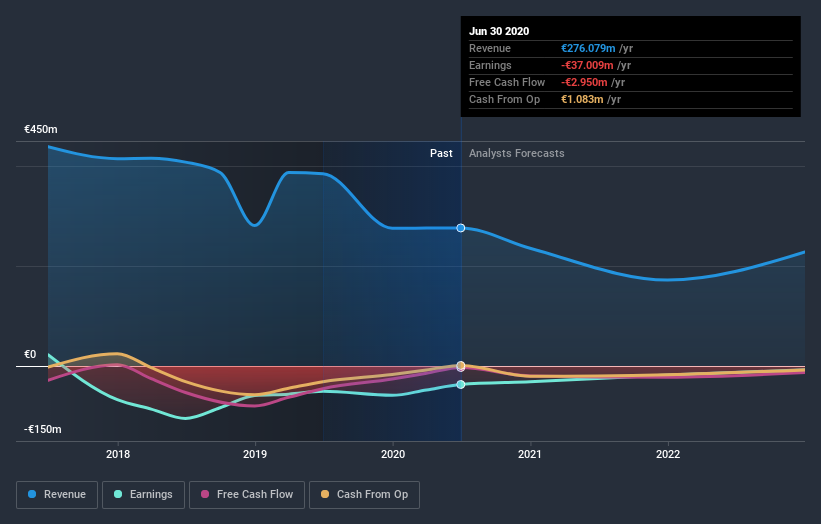Click the Past section label
This screenshot has height=524, width=821.
click(x=441, y=153)
